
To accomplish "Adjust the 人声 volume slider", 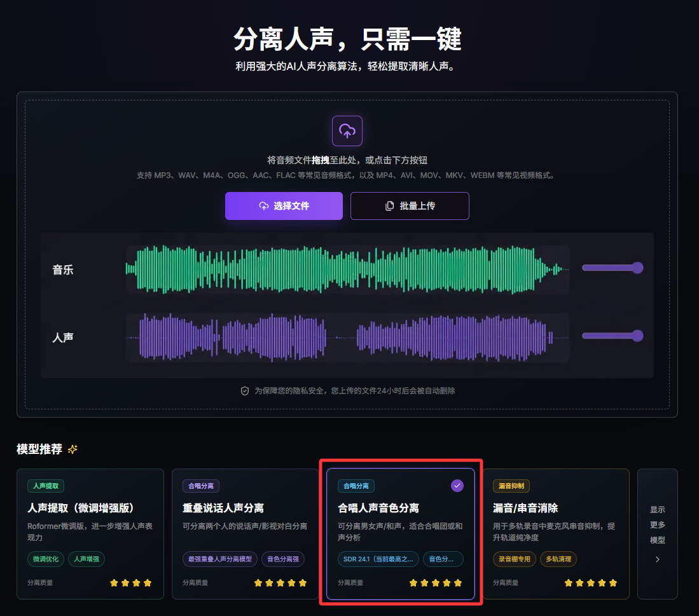I will [612, 336].
